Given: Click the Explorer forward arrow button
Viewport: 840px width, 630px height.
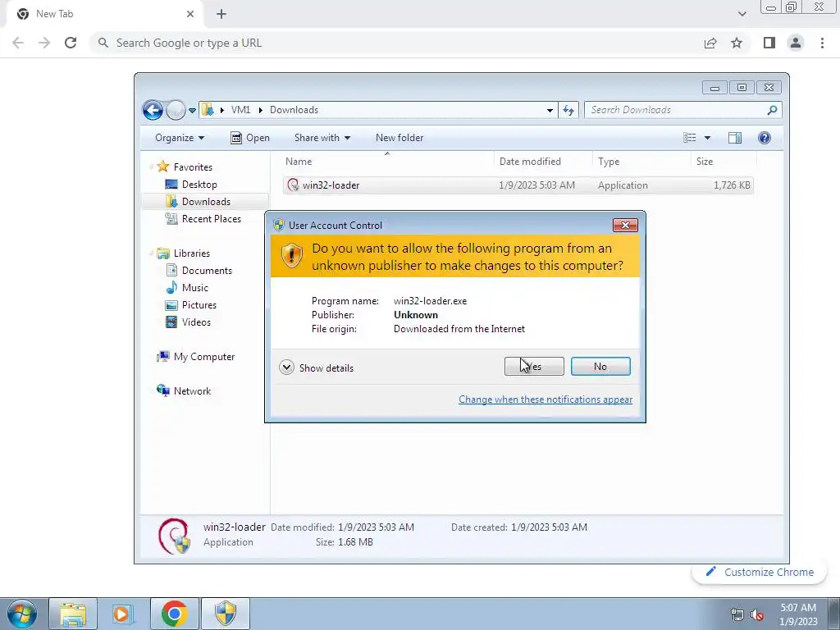Looking at the screenshot, I should pyautogui.click(x=176, y=111).
